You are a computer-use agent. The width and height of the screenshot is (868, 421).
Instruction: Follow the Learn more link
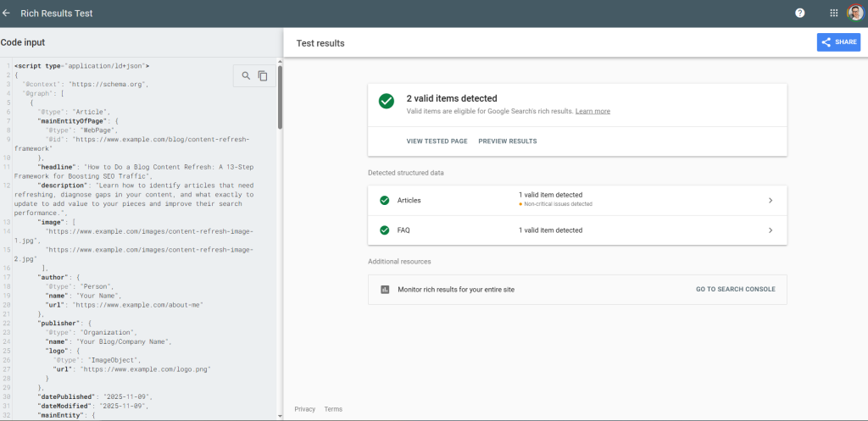pos(593,111)
